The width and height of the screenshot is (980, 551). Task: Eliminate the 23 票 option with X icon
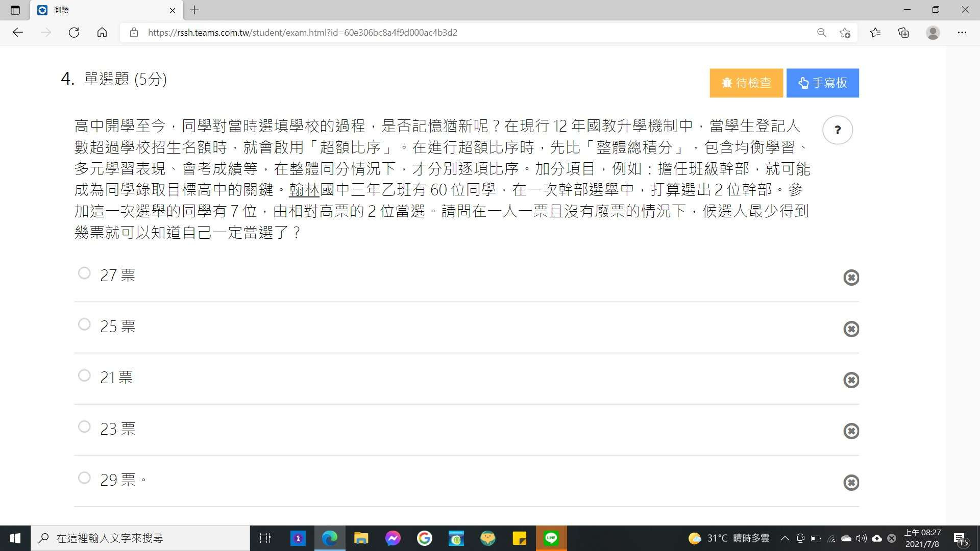(851, 431)
